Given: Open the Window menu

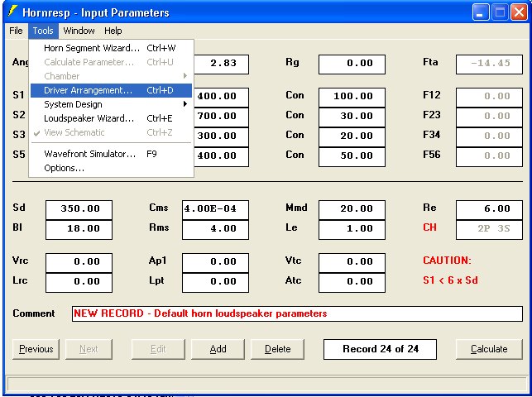Looking at the screenshot, I should [x=79, y=31].
